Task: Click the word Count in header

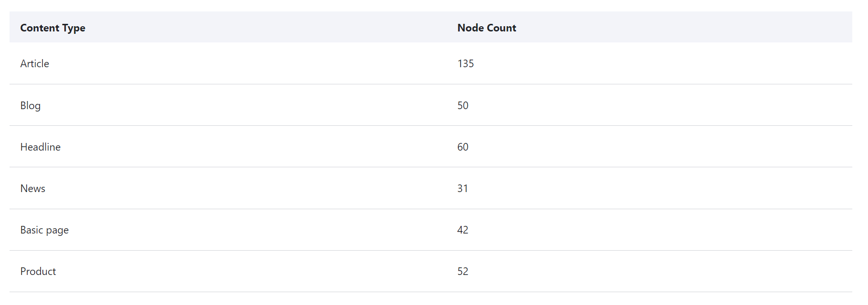Action: tap(502, 28)
